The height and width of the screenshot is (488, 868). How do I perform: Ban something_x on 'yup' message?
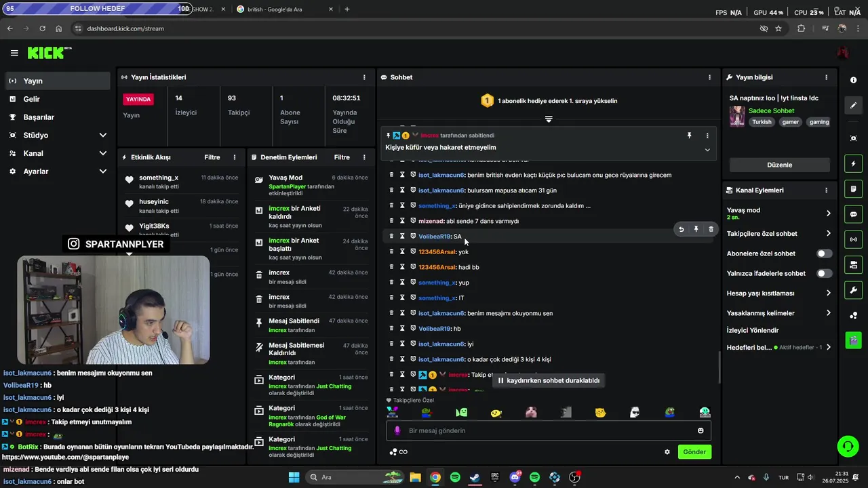(x=413, y=283)
